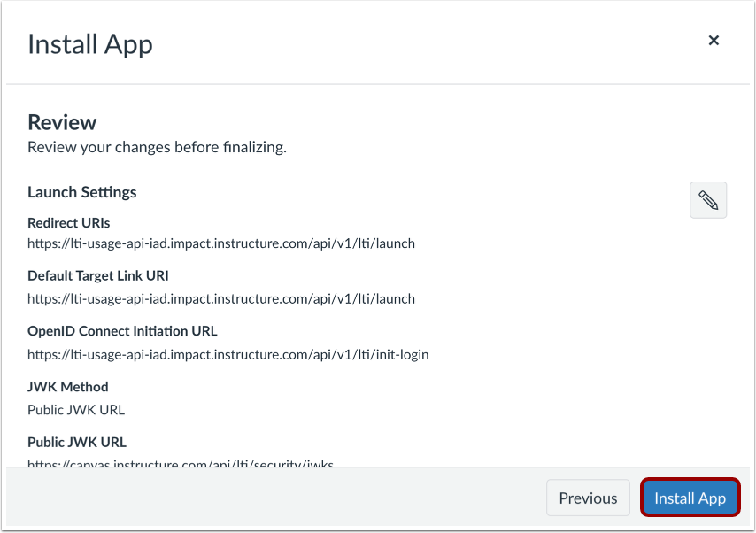Click the Launch Settings section heading
The width and height of the screenshot is (756, 533).
click(81, 192)
